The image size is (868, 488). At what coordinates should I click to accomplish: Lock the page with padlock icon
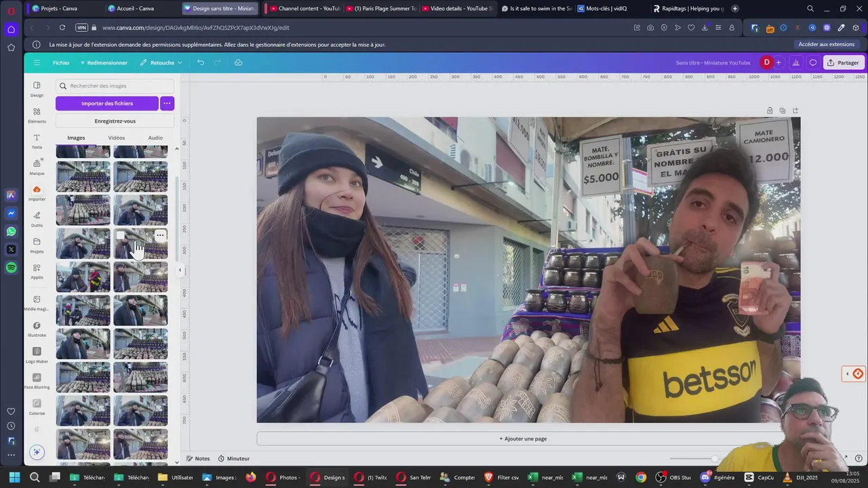[x=770, y=110]
